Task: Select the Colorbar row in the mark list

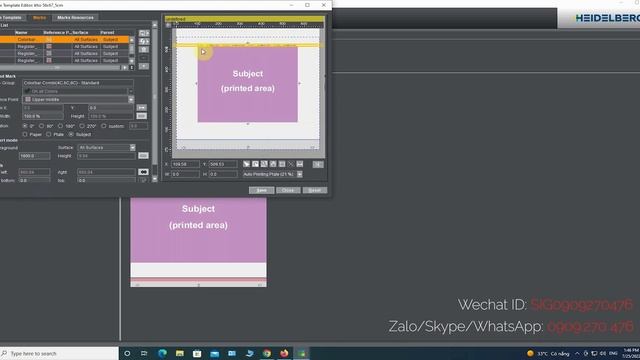Action: click(x=64, y=40)
